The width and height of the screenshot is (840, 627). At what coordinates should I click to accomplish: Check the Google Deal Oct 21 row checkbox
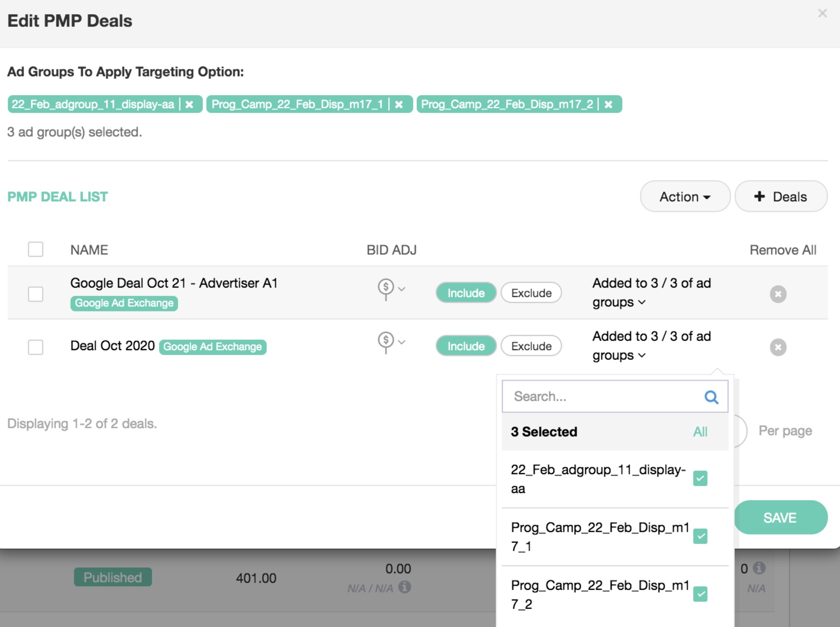(36, 294)
